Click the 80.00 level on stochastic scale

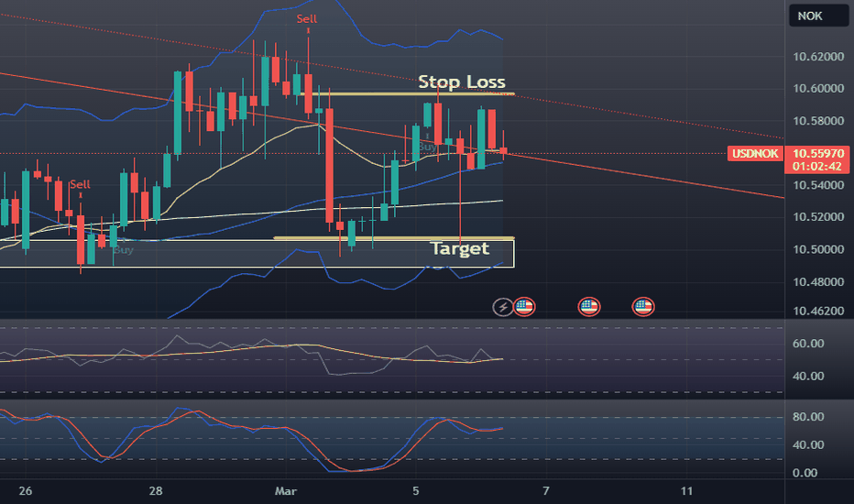click(808, 417)
